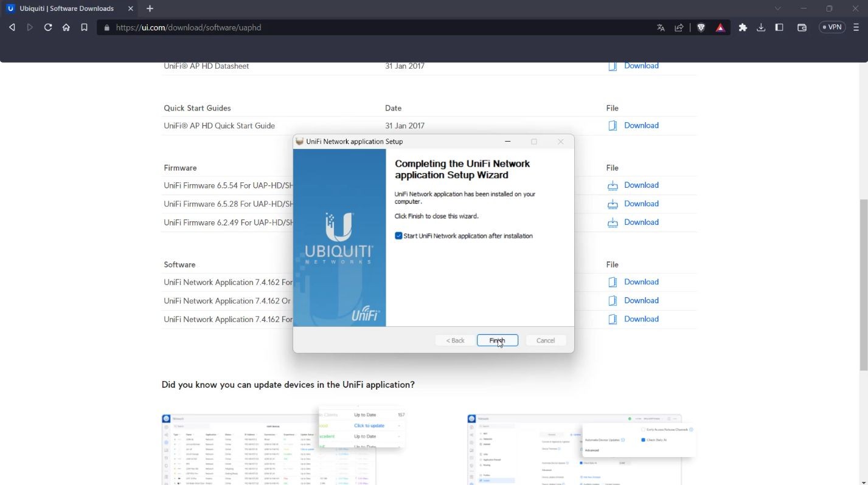Click the Brave Rewards triangle icon
868x485 pixels.
(x=720, y=27)
